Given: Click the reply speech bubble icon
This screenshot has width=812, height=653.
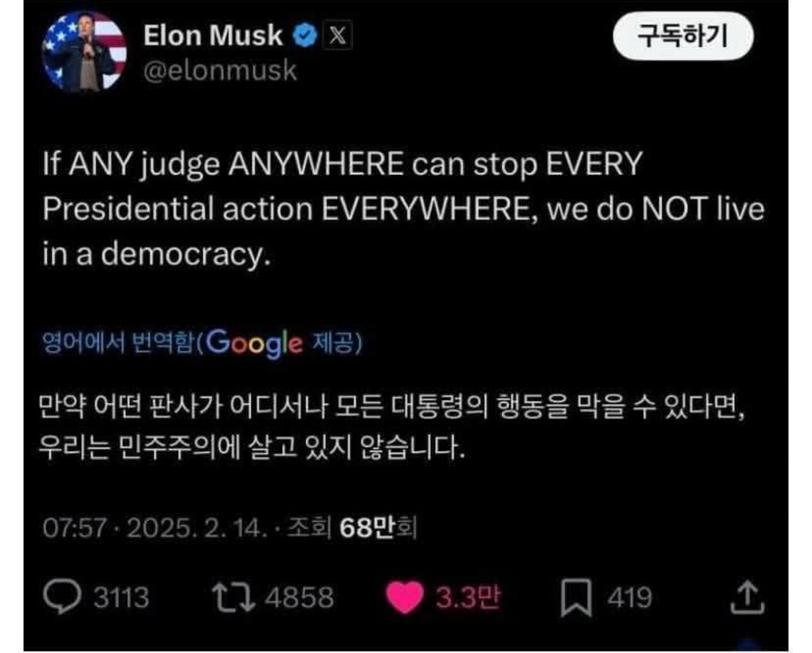Looking at the screenshot, I should coord(62,597).
